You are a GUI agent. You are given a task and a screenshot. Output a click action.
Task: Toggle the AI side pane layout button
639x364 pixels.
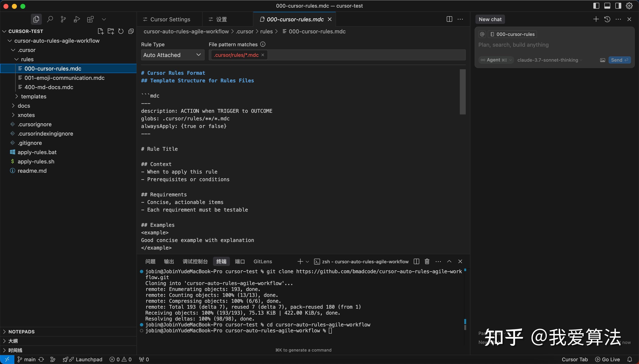tap(618, 6)
